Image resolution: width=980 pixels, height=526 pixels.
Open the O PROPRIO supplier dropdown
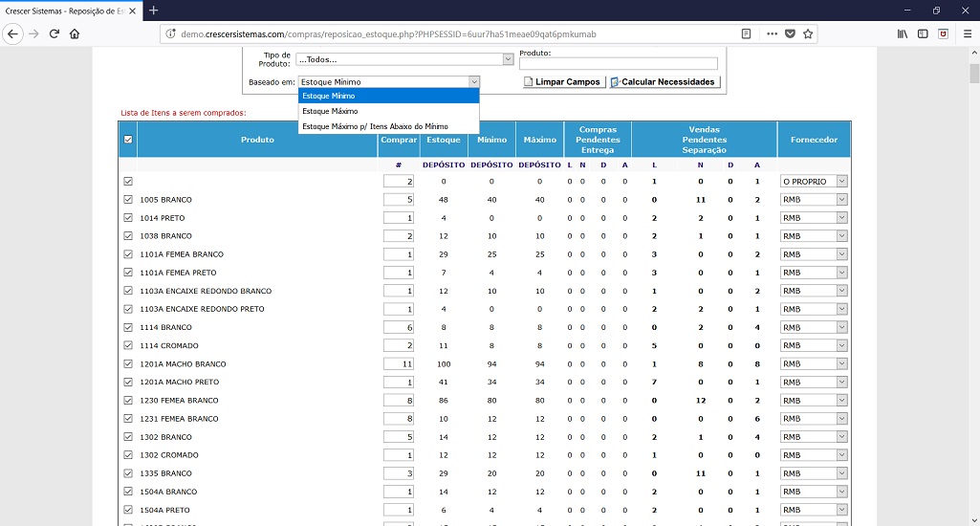pyautogui.click(x=814, y=182)
